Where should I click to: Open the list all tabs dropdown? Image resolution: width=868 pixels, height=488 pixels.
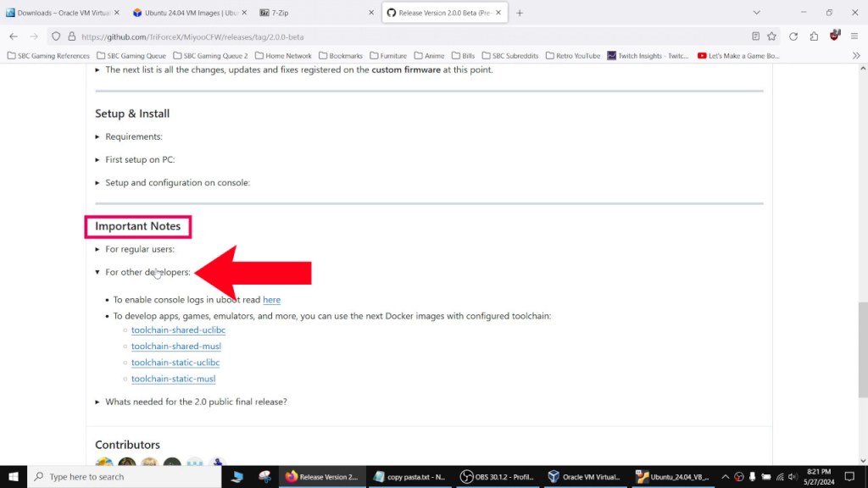click(757, 13)
